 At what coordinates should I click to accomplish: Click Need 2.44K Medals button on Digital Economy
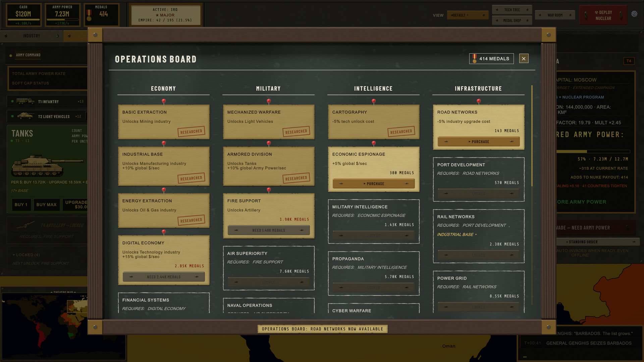pyautogui.click(x=164, y=277)
